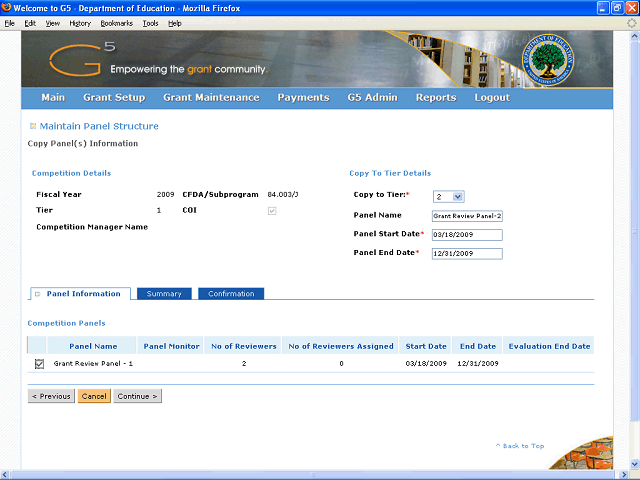Open the Bookmarks menu
Screen dimensions: 640x480
pyautogui.click(x=117, y=23)
